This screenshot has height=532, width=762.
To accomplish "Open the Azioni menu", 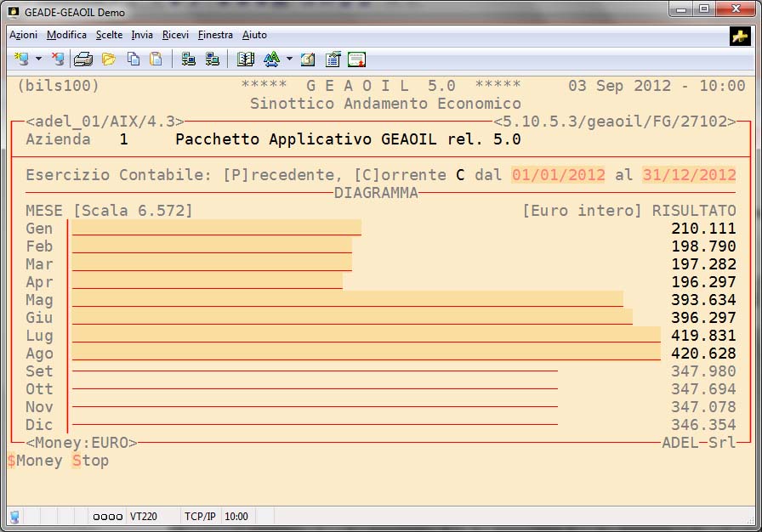I will (x=23, y=35).
